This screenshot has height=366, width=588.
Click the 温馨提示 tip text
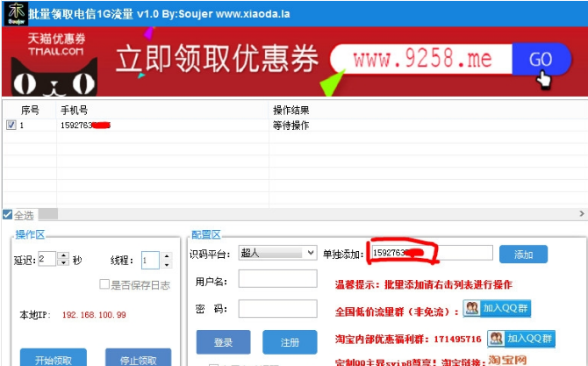pyautogui.click(x=424, y=284)
